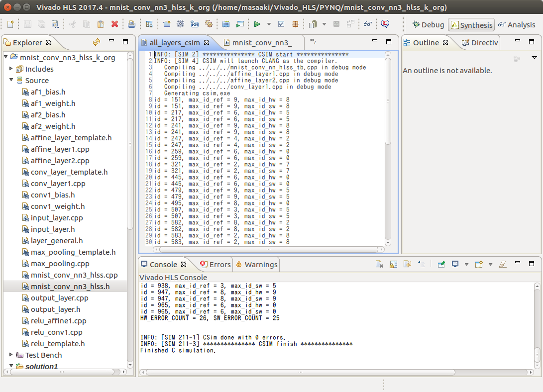543x392 pixels.
Task: Collapse the solution1 tree node
Action: (x=11, y=365)
